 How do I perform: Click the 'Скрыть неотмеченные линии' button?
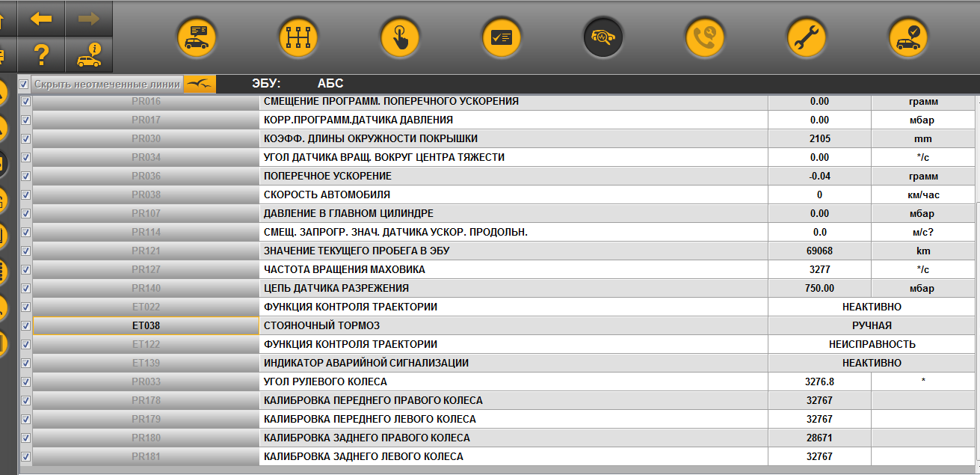tap(107, 84)
